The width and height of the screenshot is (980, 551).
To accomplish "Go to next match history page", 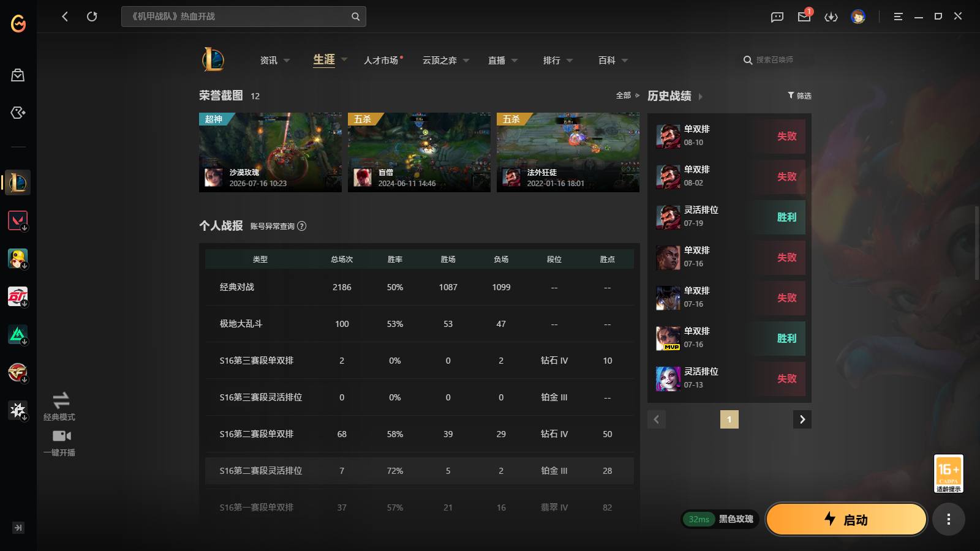I will point(802,419).
